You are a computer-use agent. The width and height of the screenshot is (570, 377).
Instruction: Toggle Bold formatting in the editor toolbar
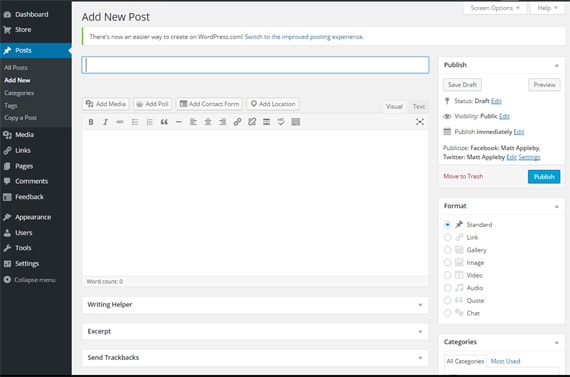click(x=91, y=122)
